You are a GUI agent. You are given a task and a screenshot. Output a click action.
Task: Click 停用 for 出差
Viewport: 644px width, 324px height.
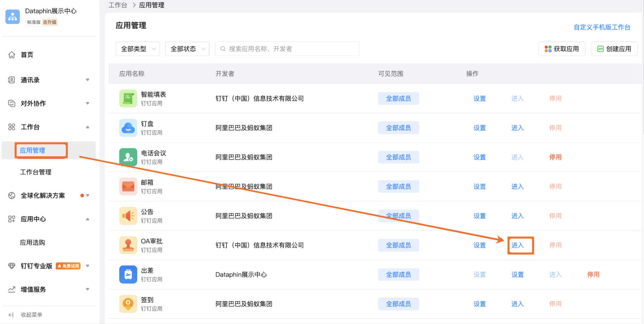593,275
